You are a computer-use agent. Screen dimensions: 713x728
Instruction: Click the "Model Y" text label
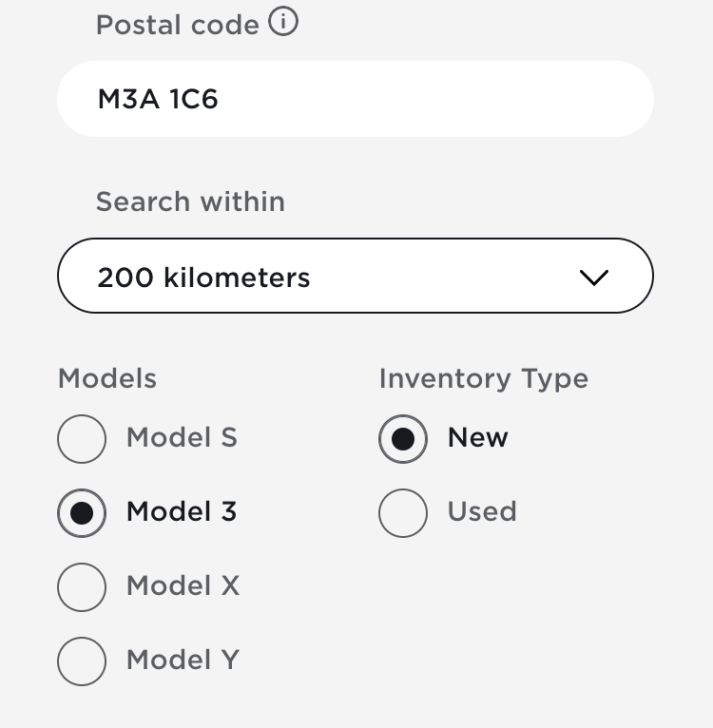tap(183, 660)
